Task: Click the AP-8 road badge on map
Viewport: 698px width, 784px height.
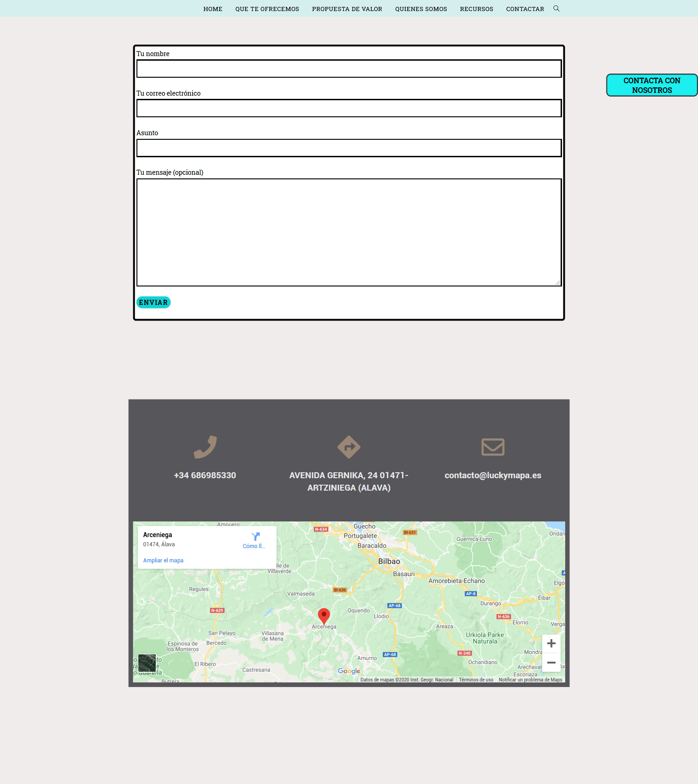Action: point(471,594)
